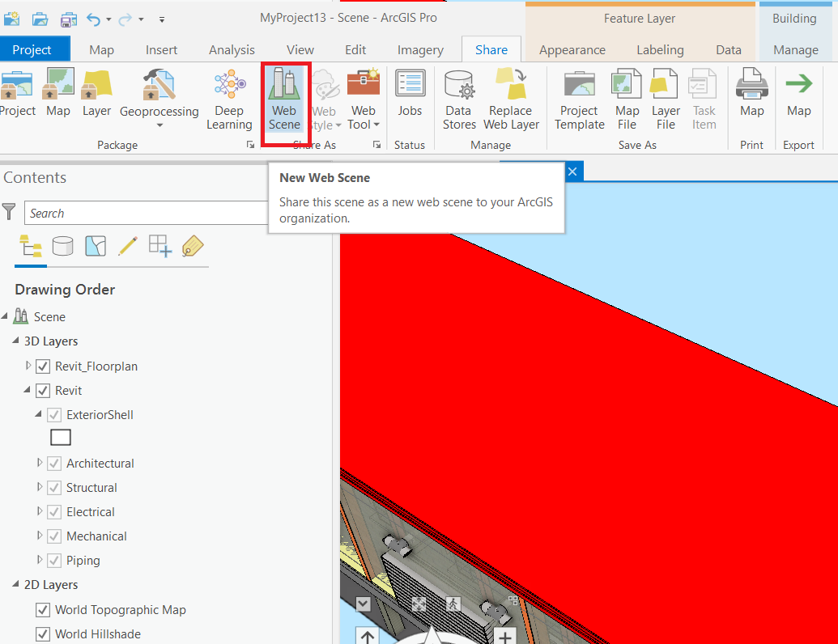Select List By Editing pencil icon
This screenshot has width=838, height=644.
coord(127,246)
